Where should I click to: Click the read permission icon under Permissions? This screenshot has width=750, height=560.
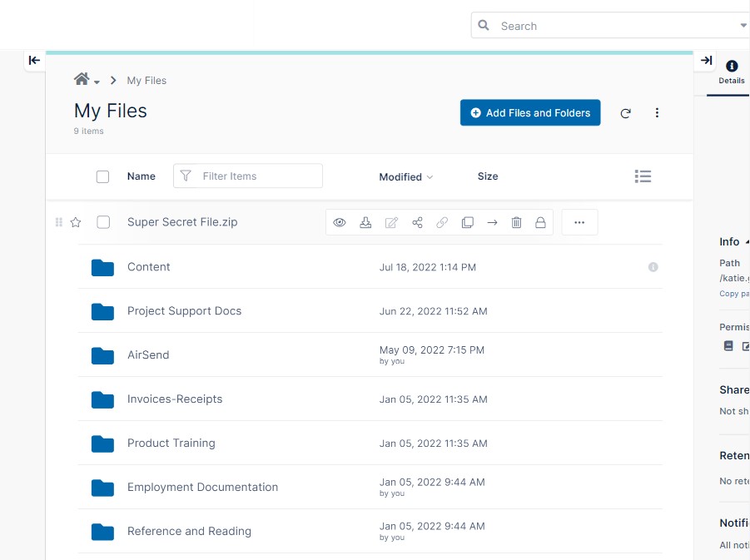click(x=728, y=346)
